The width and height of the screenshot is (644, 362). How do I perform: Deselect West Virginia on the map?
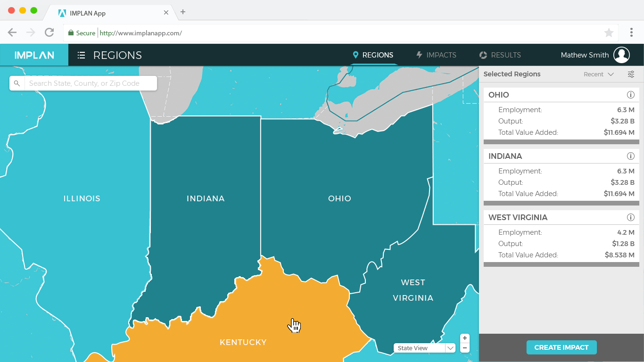tap(413, 290)
